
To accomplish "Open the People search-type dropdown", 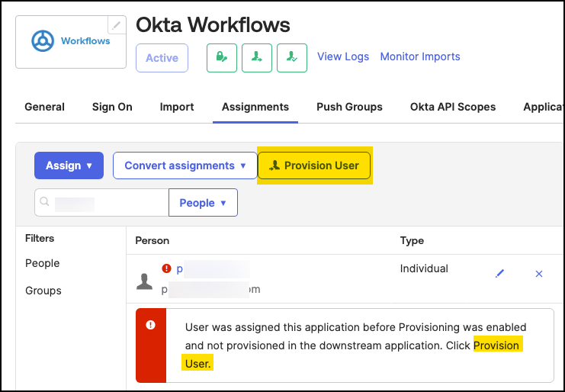I will coord(203,203).
